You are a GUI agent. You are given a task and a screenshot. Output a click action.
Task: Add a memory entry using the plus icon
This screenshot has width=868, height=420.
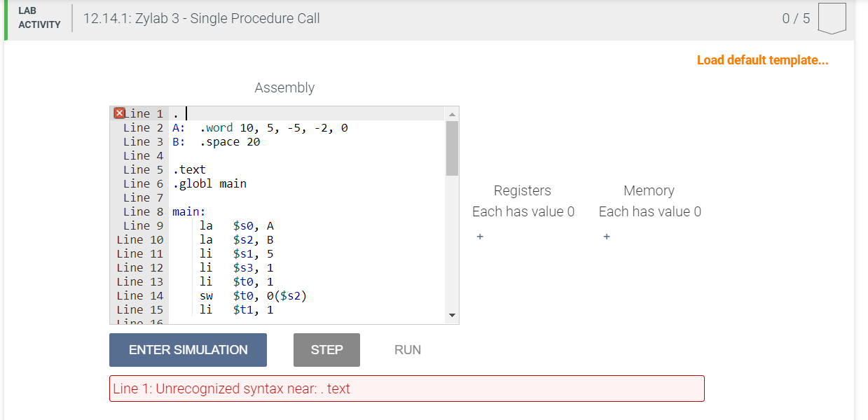click(x=606, y=237)
